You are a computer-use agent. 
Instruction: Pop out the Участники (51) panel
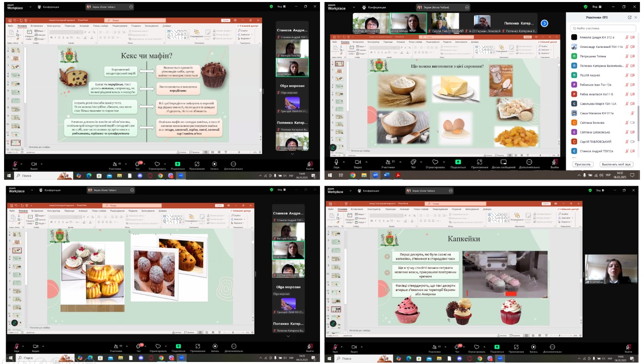(629, 17)
